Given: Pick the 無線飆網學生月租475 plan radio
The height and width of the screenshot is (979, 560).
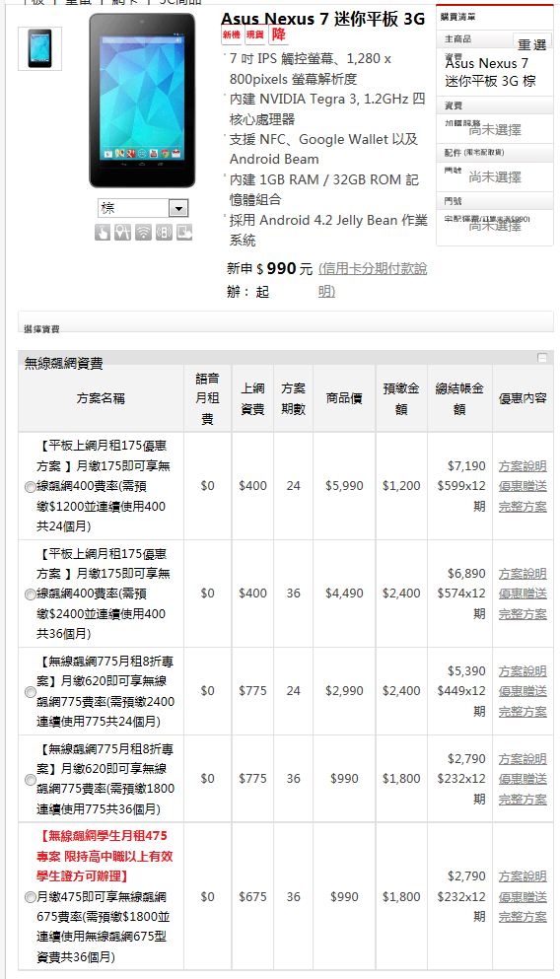Looking at the screenshot, I should [x=30, y=897].
